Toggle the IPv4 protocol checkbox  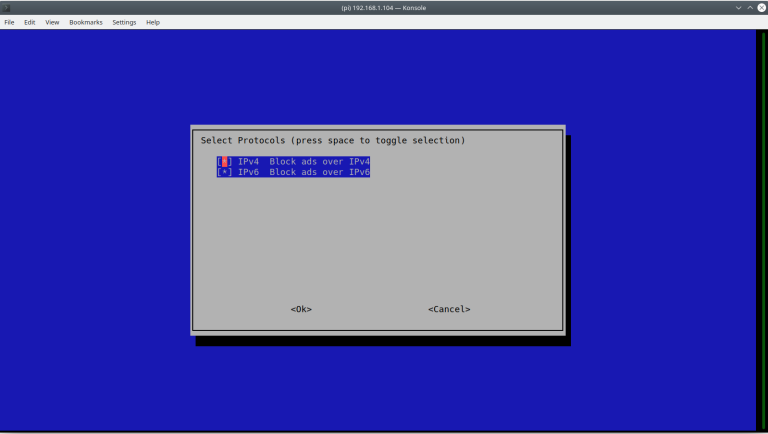[224, 162]
